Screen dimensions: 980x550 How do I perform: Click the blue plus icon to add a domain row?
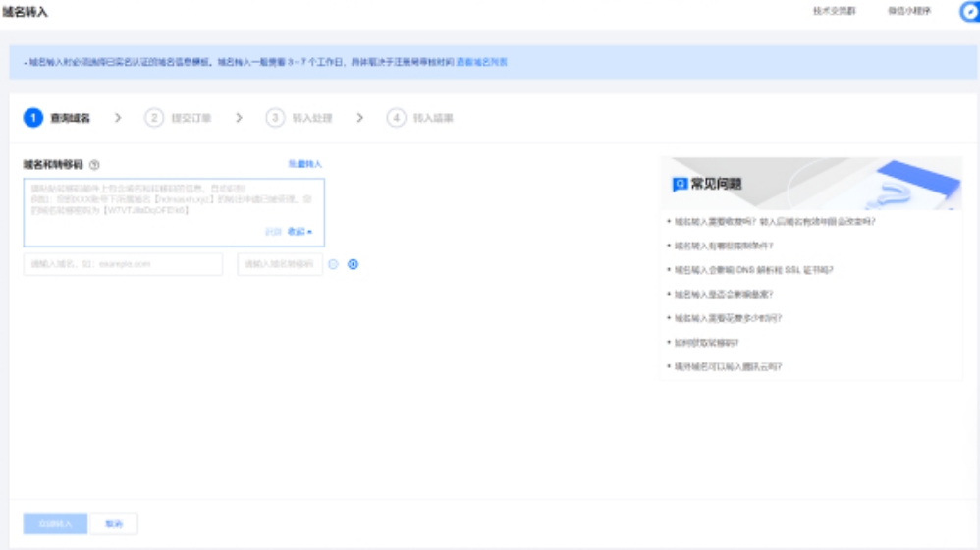(354, 264)
